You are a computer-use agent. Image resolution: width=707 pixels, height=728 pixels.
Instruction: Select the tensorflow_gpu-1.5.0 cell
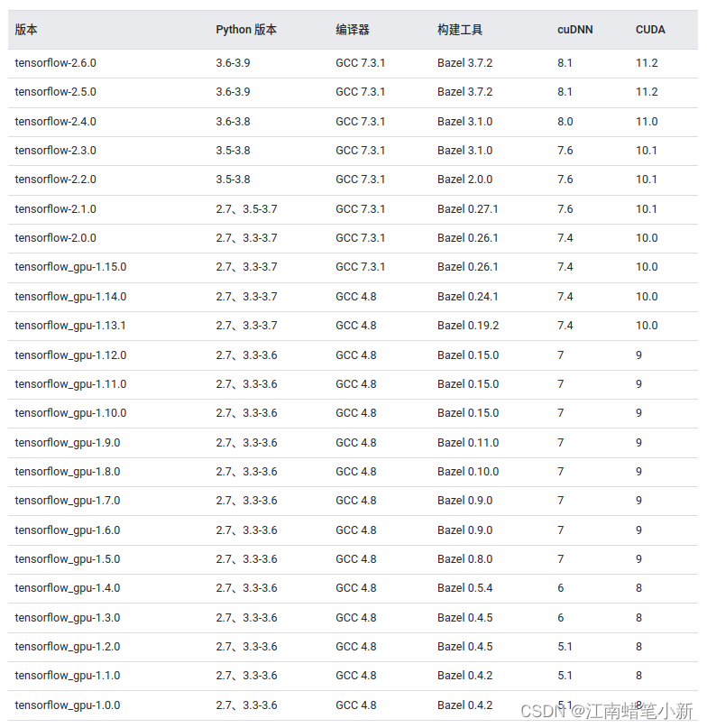[68, 559]
